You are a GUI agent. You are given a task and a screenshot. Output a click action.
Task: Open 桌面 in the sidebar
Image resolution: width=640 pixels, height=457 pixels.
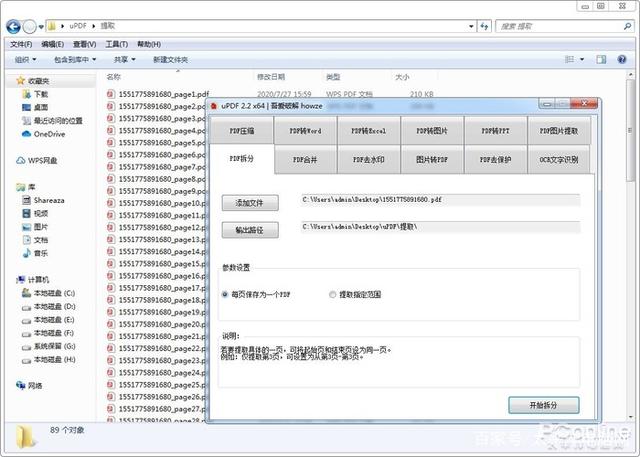point(36,107)
